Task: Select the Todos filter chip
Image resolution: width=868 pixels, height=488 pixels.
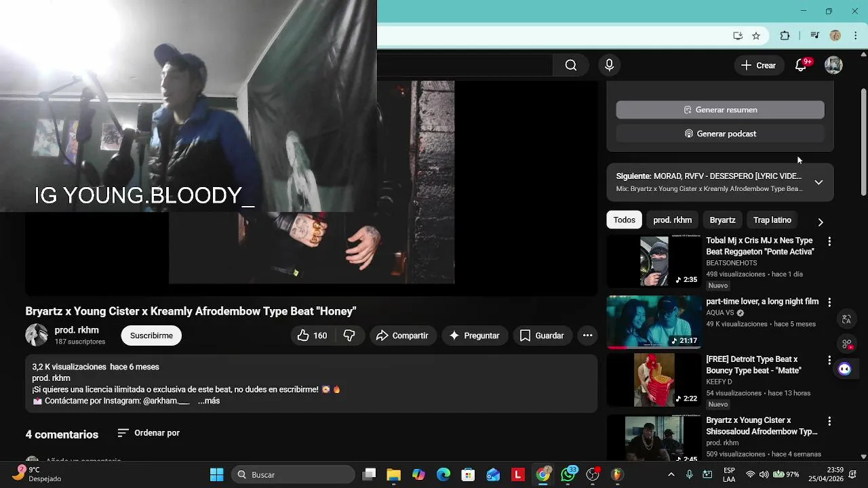Action: [624, 220]
